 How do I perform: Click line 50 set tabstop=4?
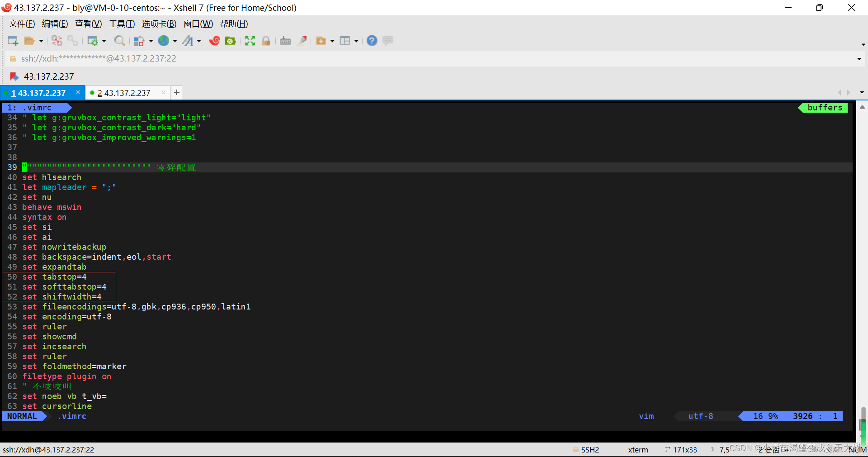click(x=54, y=277)
